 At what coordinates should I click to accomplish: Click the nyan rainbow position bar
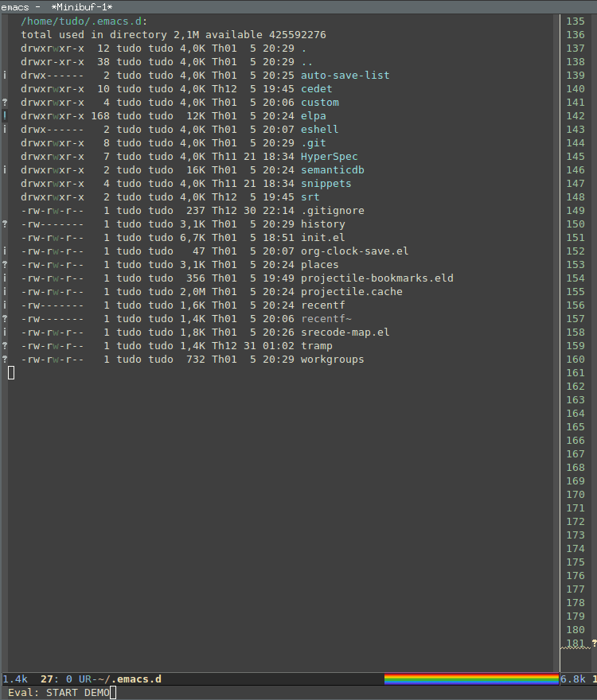coord(471,679)
